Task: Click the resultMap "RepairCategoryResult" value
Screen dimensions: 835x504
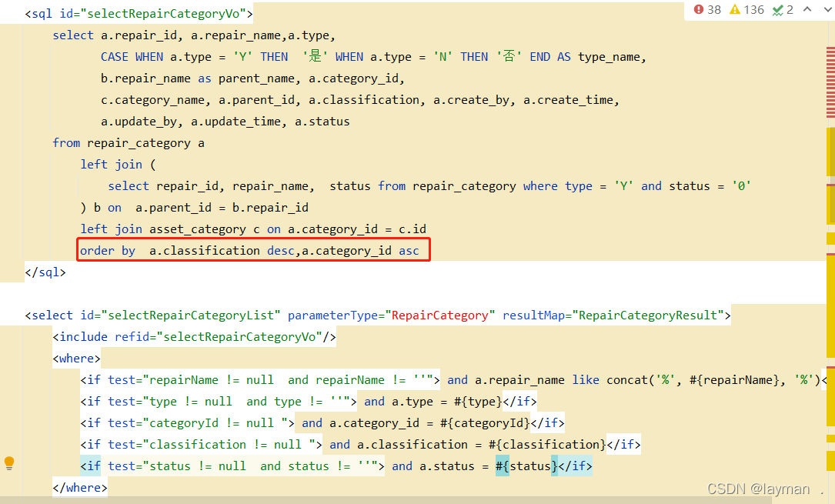Action: pos(648,315)
